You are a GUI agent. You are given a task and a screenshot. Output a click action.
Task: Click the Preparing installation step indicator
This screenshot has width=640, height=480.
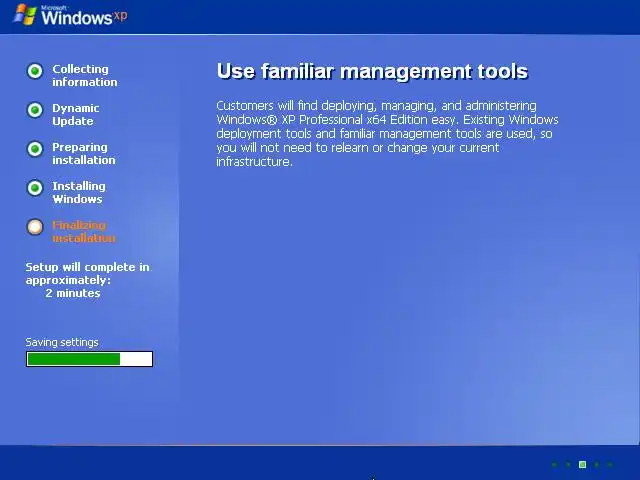point(35,149)
